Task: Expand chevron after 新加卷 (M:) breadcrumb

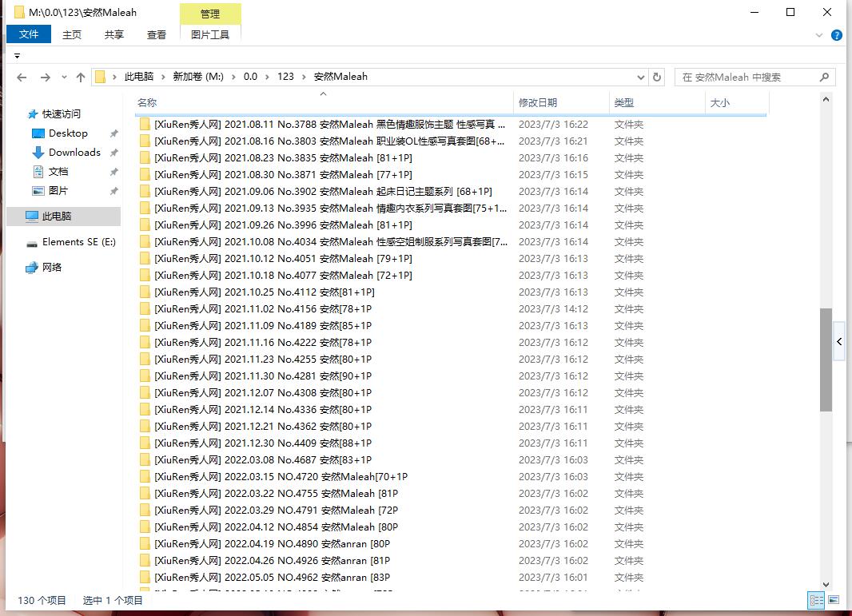Action: pos(233,77)
